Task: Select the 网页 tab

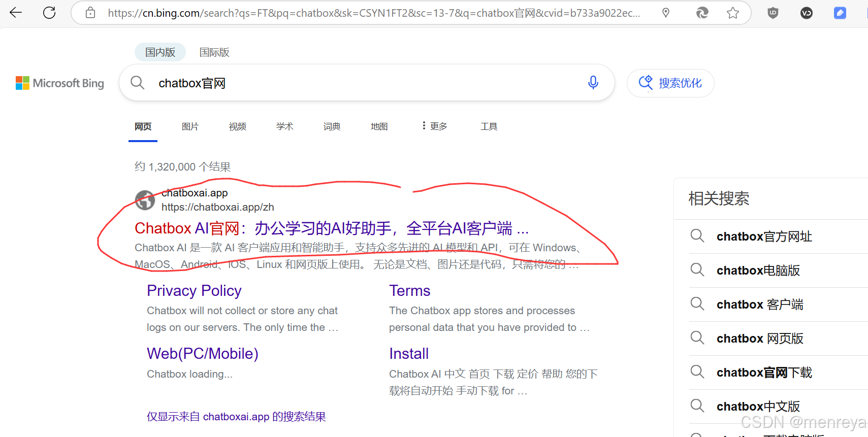Action: (x=143, y=126)
